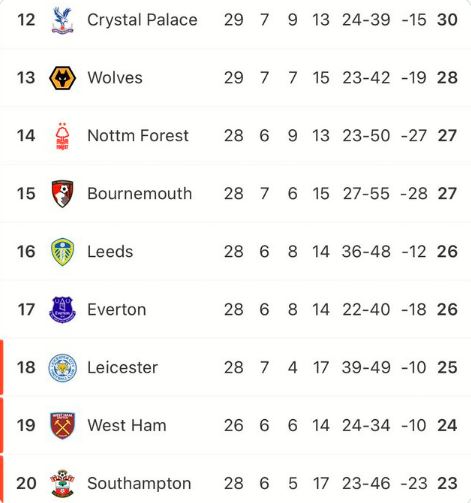471x503 pixels.
Task: Select the Everton blue crest
Action: coord(62,310)
